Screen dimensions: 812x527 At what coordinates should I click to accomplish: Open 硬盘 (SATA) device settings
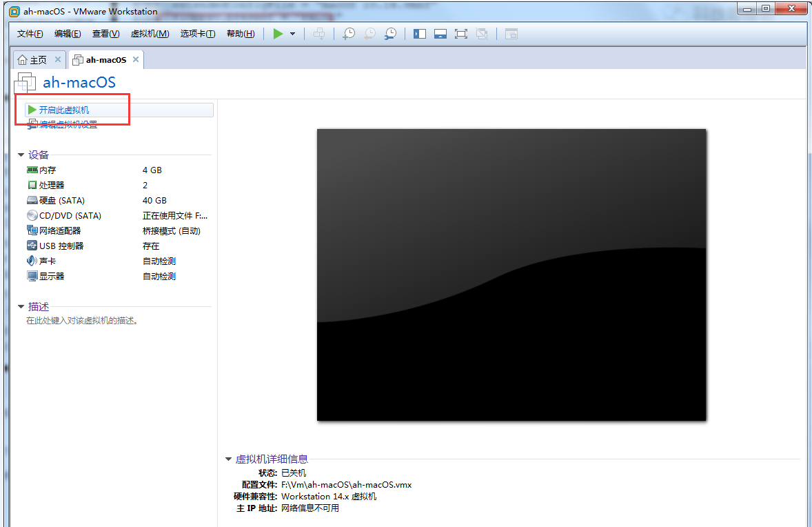coord(61,201)
